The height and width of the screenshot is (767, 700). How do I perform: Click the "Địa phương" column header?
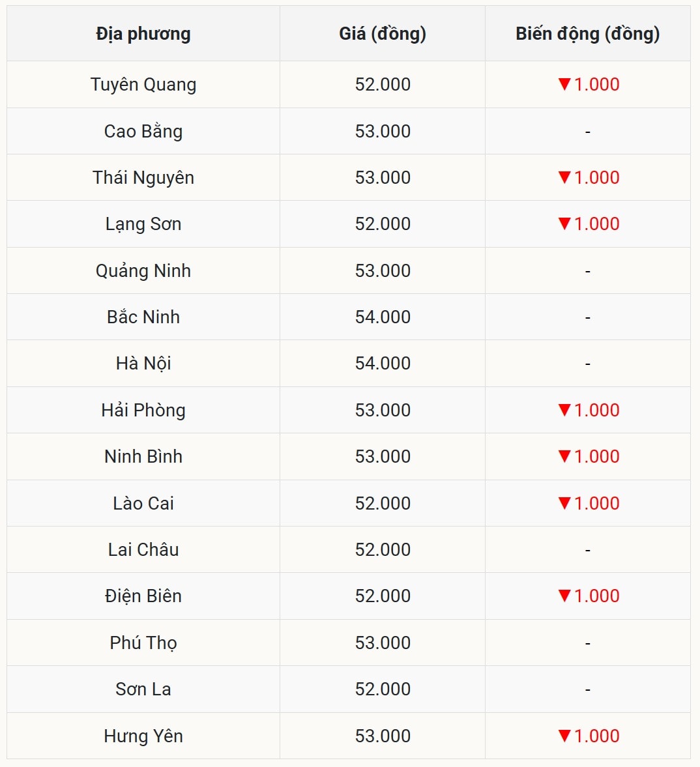tap(143, 34)
